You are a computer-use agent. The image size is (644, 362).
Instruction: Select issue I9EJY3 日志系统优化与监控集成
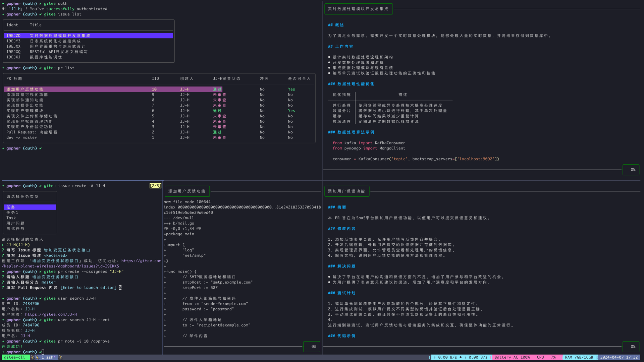tap(89, 41)
